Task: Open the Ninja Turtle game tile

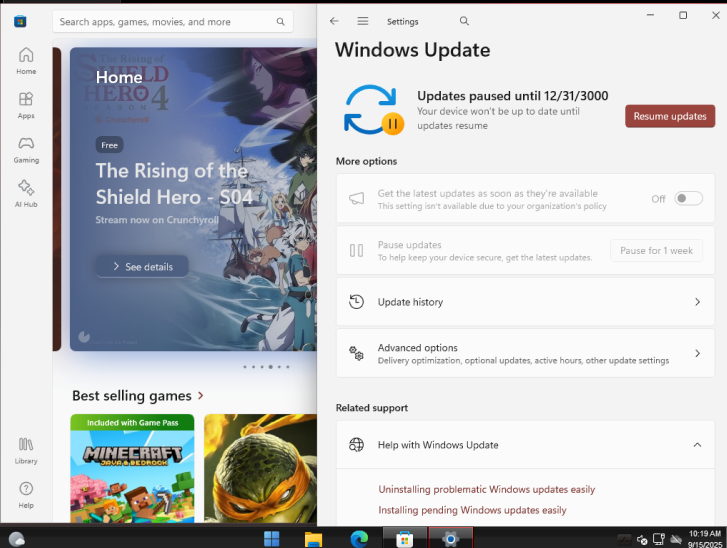Action: click(x=261, y=468)
